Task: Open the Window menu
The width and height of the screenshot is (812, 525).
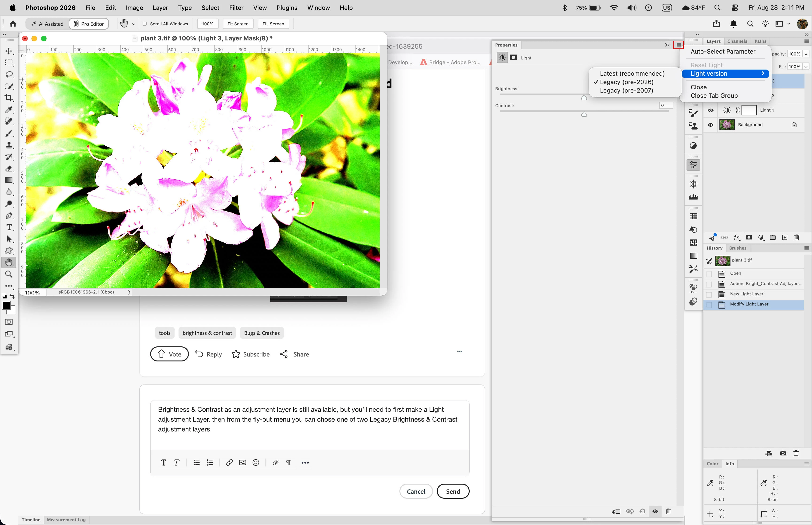Action: [x=318, y=8]
